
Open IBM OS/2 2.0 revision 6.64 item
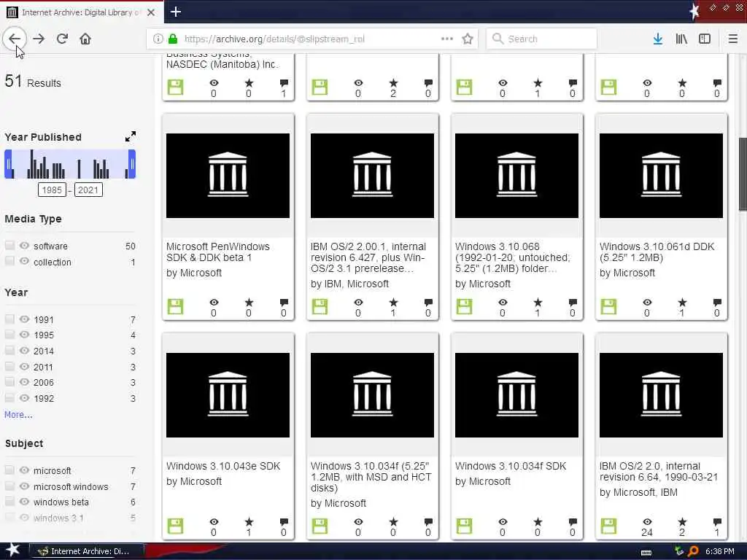(659, 472)
